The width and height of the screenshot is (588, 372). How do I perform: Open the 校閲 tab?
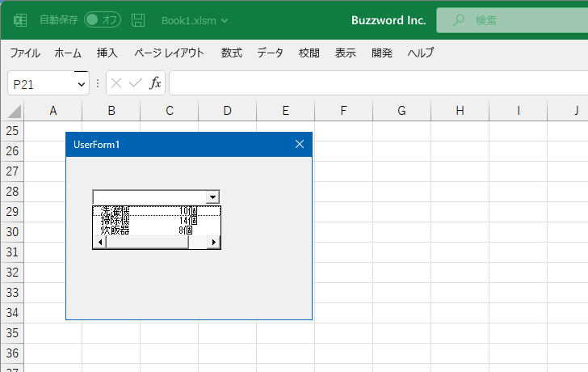point(309,53)
